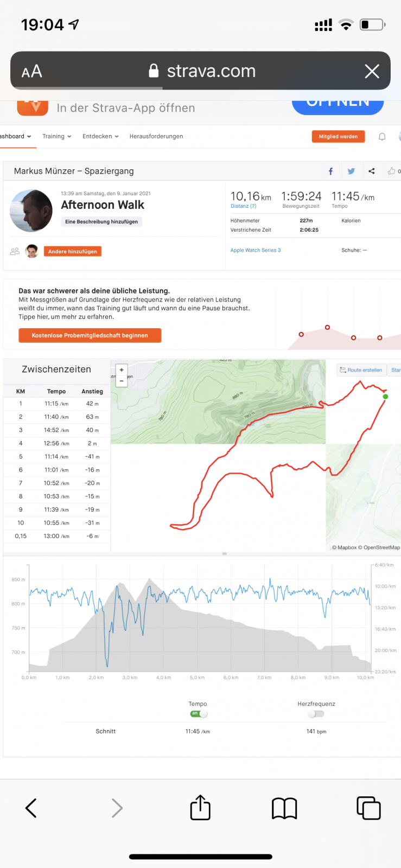Zoom in on the route map
Viewport: 401px width, 868px height.
tap(122, 370)
